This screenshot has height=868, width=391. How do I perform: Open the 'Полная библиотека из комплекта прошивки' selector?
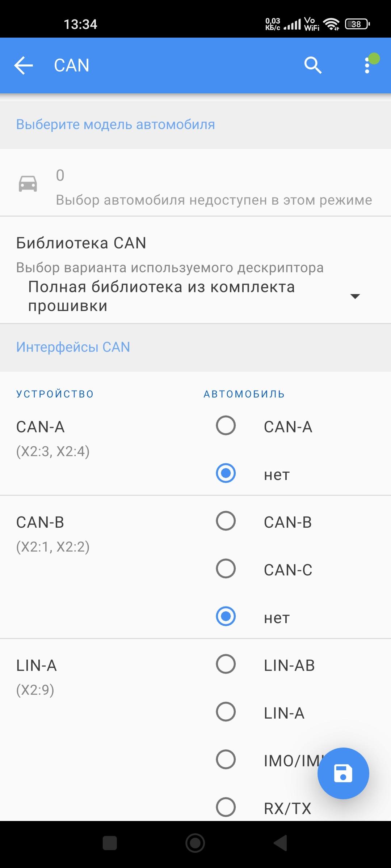pos(161,296)
